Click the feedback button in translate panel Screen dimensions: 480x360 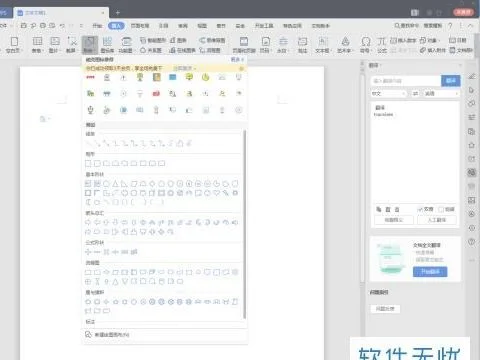point(385,309)
